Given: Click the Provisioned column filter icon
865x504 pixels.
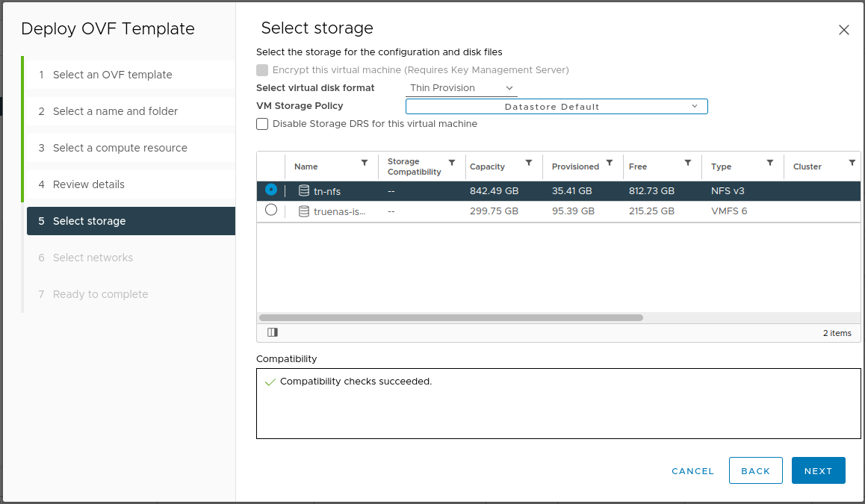Looking at the screenshot, I should (x=610, y=163).
